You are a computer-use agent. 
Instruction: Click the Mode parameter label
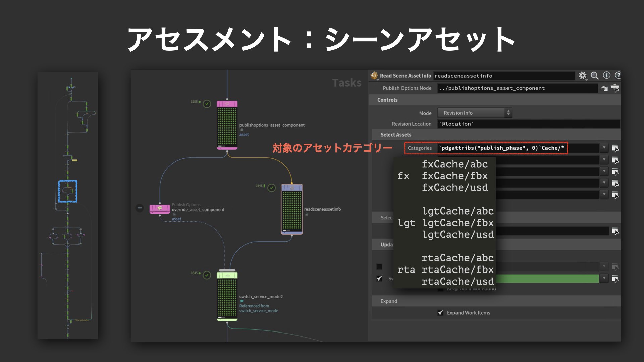pyautogui.click(x=425, y=113)
